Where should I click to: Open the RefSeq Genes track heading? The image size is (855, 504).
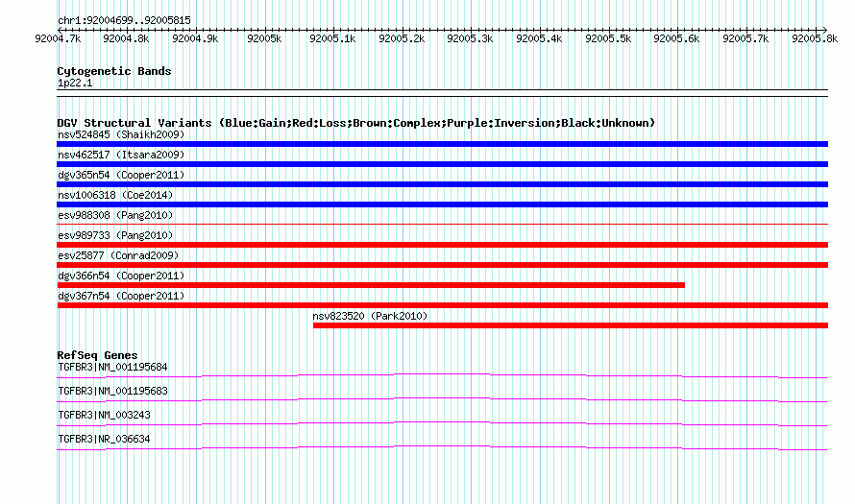97,355
